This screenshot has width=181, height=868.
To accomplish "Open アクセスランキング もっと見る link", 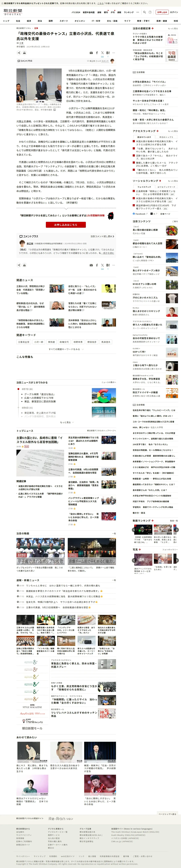I will pos(173,131).
